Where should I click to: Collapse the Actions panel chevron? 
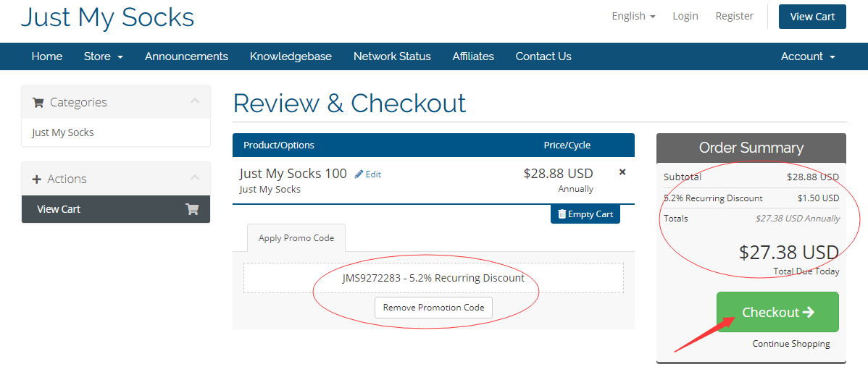point(194,178)
